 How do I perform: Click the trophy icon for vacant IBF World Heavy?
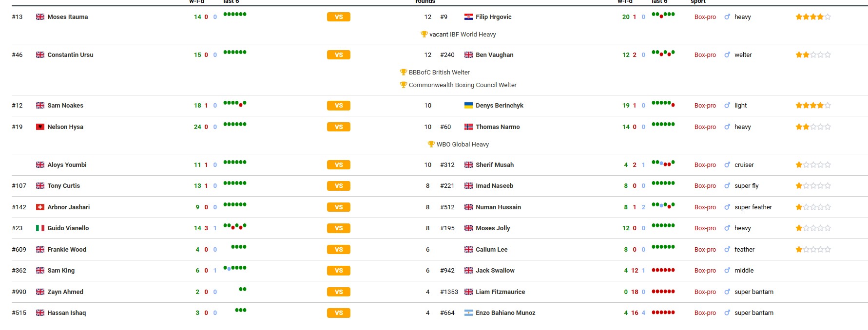pos(424,35)
